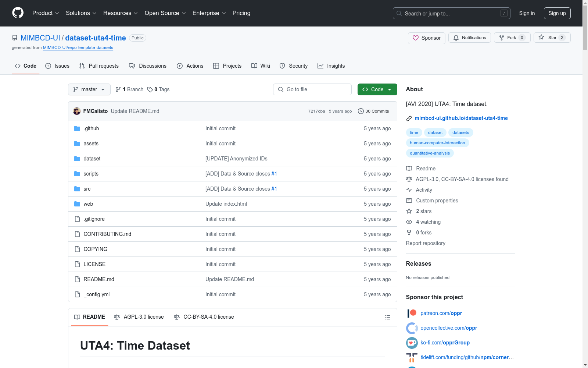
Task: Open the scripts folder
Action: click(91, 174)
